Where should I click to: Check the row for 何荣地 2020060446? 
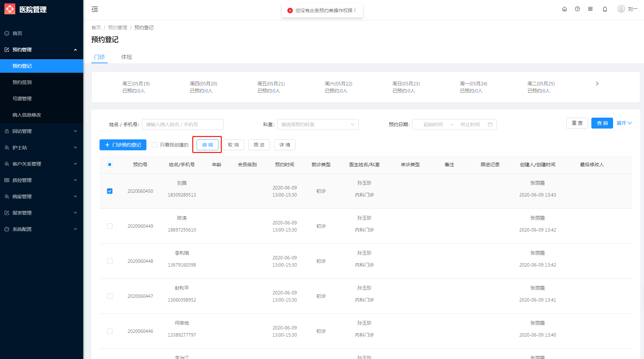tap(110, 331)
